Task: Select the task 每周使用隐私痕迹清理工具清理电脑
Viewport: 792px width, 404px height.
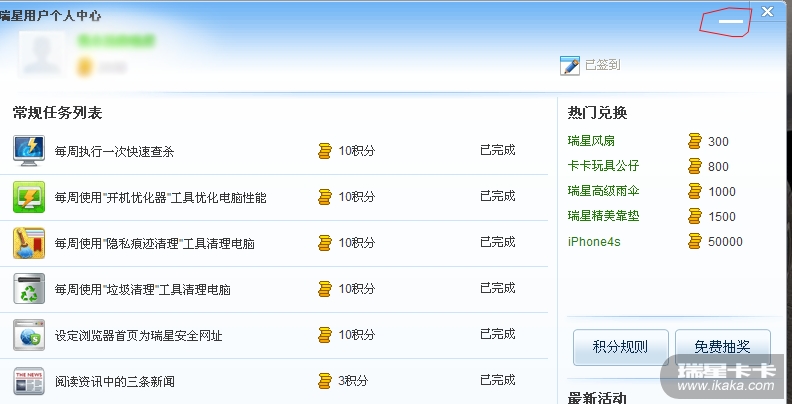Action: coord(155,243)
